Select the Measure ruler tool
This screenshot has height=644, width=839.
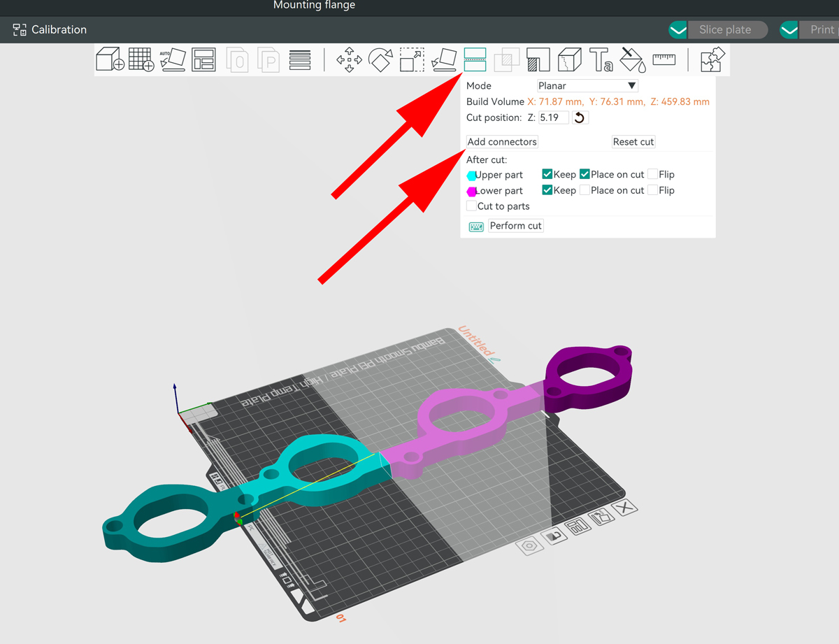664,59
